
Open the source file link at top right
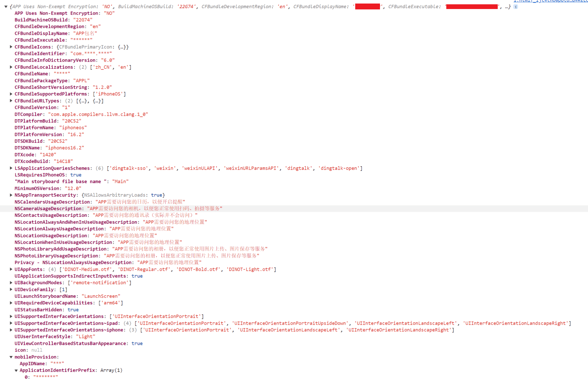click(x=550, y=1)
